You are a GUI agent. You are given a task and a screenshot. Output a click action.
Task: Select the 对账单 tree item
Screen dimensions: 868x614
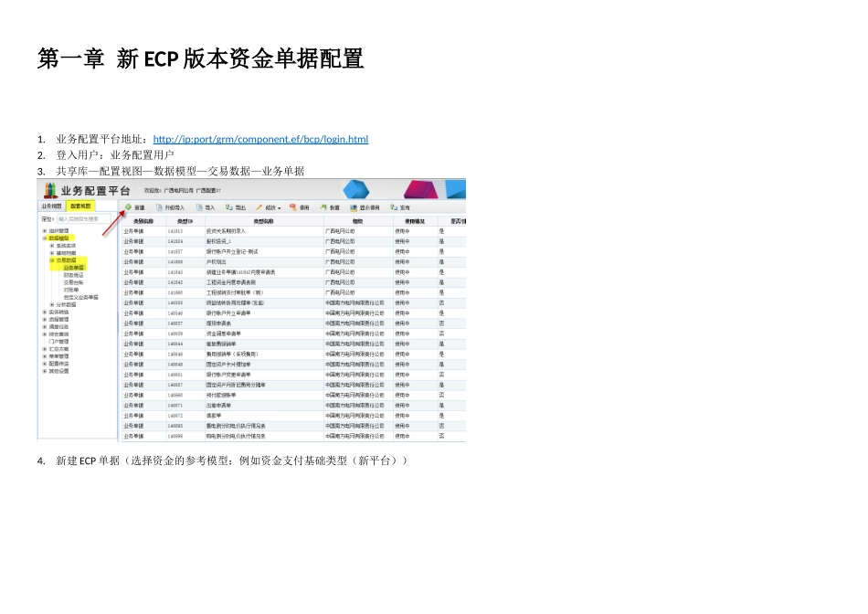pos(71,290)
